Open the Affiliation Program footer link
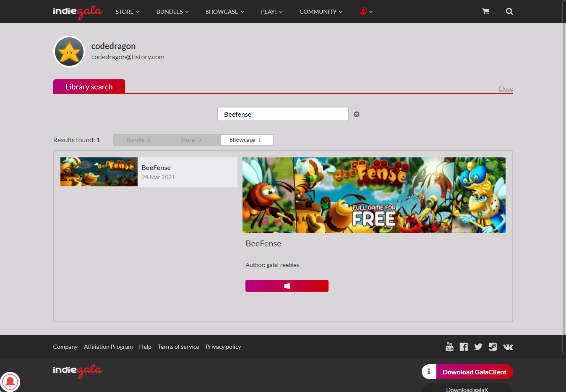Viewport: 566px width, 392px height. click(x=108, y=347)
